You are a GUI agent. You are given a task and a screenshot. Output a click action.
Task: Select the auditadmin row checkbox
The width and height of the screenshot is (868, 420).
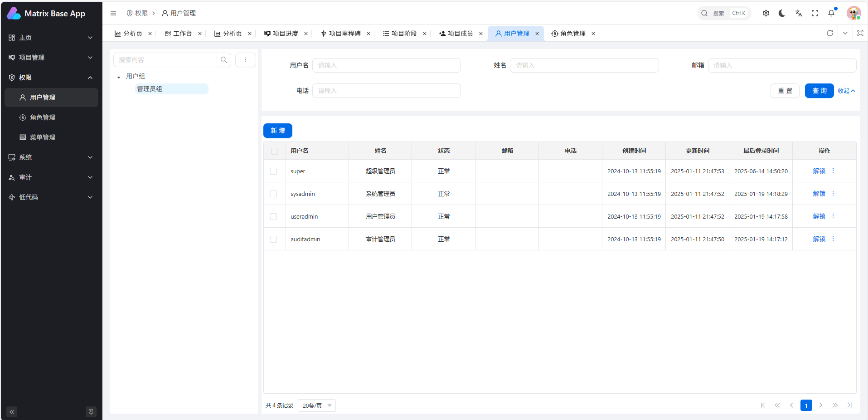(273, 239)
